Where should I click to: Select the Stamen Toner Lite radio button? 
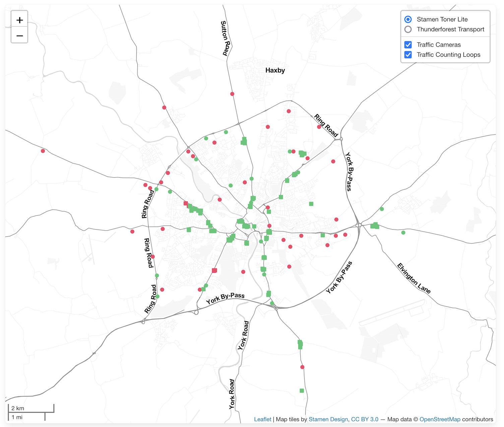(x=408, y=19)
